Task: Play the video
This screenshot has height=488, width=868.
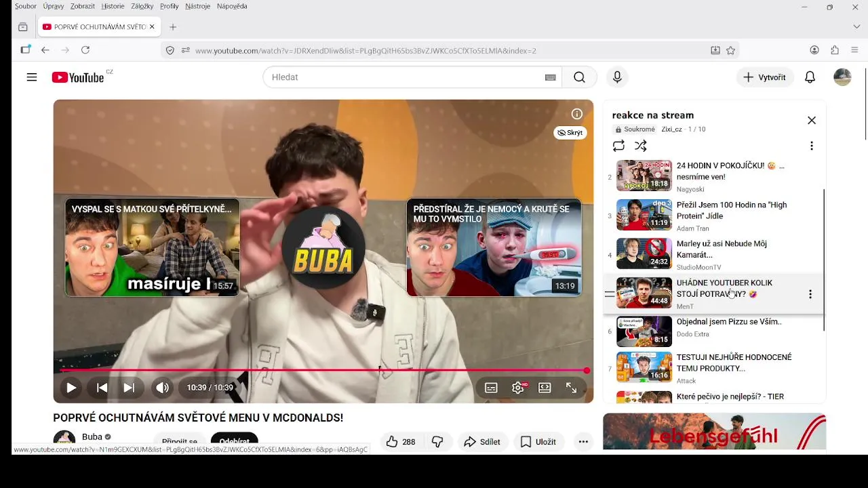Action: (71, 388)
